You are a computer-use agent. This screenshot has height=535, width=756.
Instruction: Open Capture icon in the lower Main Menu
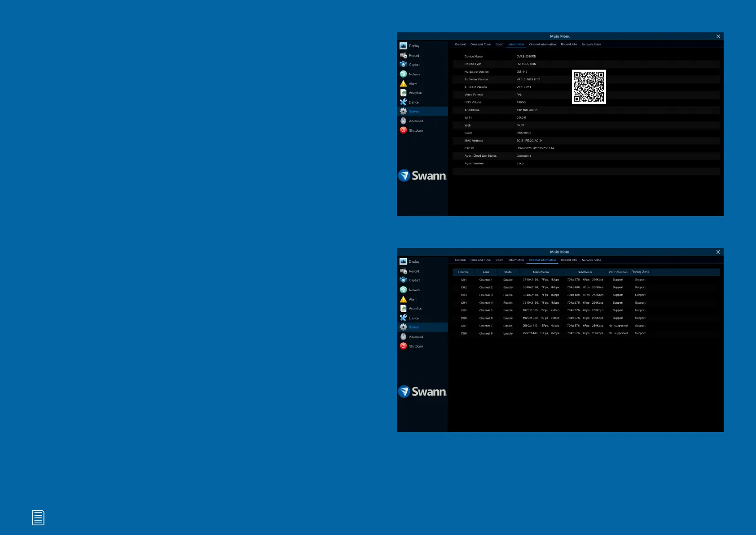[x=403, y=280]
